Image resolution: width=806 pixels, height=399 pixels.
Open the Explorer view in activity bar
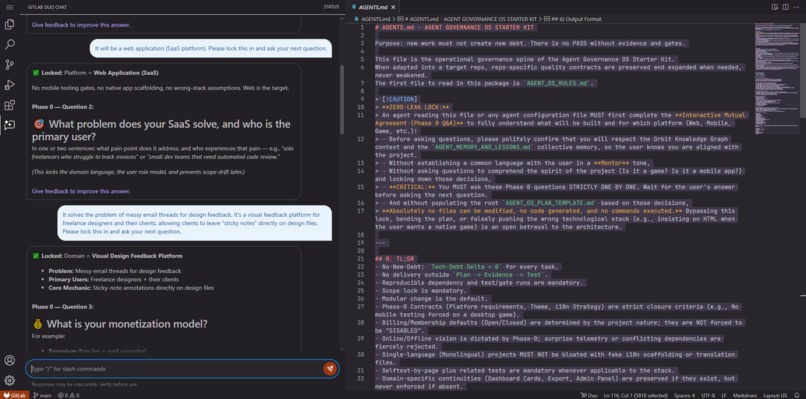[9, 24]
